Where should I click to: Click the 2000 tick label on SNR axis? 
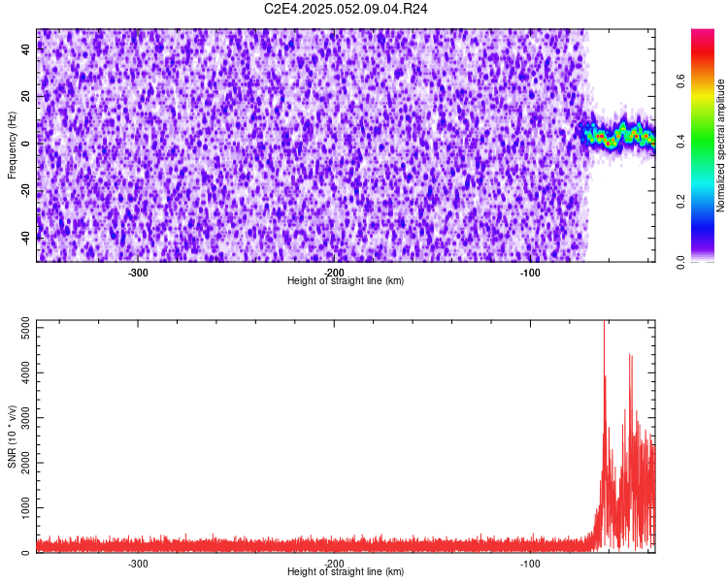26,463
